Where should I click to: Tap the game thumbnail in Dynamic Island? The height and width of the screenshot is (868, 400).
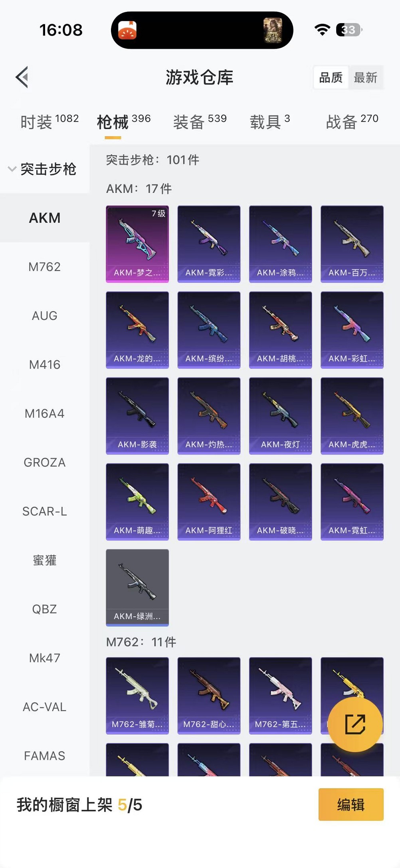[x=273, y=30]
